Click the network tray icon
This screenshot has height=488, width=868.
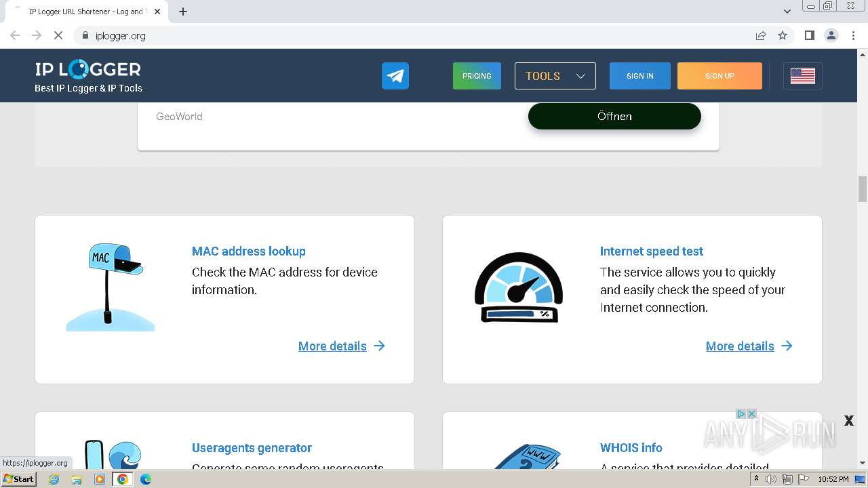787,479
